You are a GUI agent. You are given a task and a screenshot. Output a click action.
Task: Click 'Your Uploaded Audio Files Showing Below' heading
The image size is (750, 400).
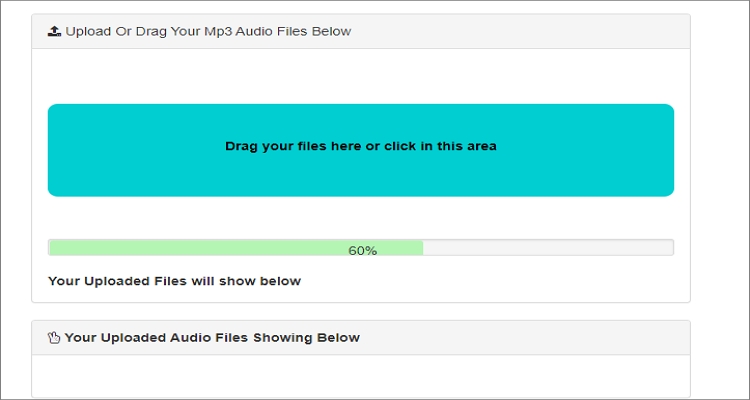point(212,338)
